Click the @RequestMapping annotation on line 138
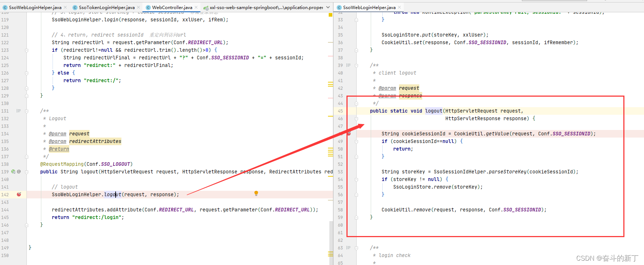This screenshot has width=644, height=265. (62, 164)
